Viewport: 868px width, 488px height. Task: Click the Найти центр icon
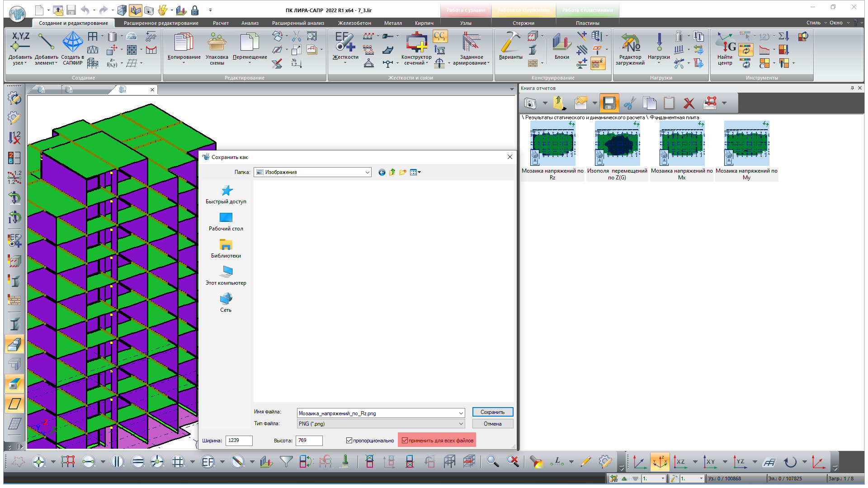coord(725,42)
